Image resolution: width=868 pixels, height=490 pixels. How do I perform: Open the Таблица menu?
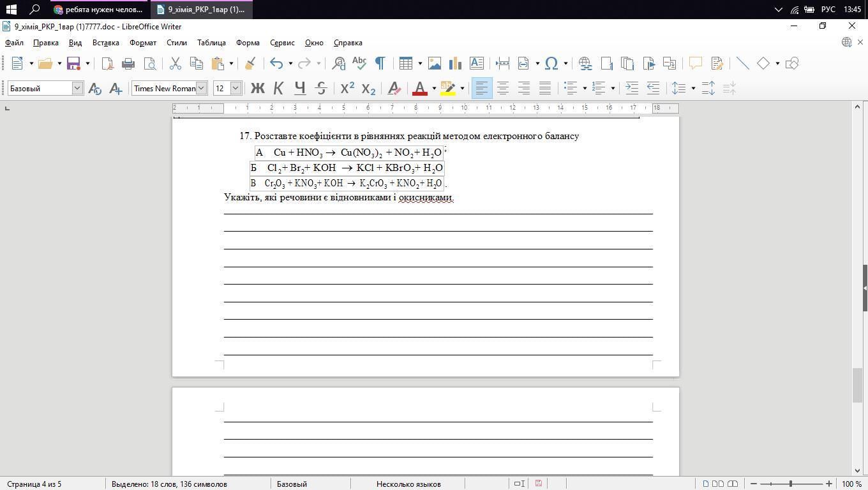click(x=211, y=43)
